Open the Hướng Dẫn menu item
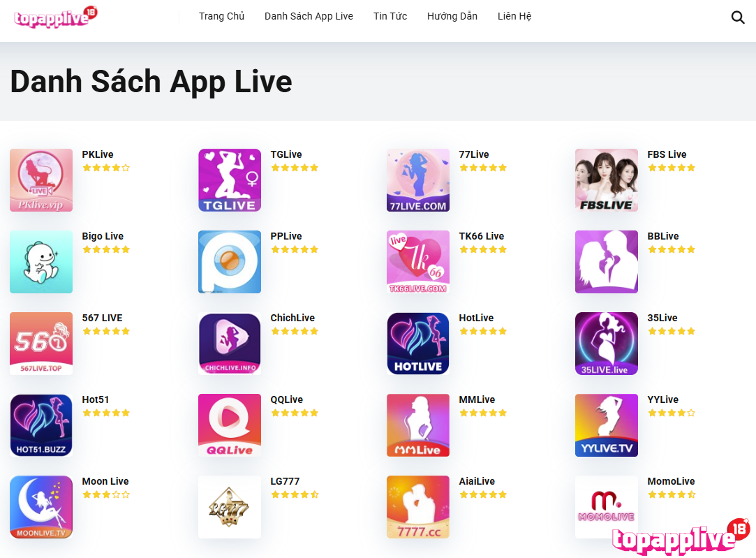Viewport: 756px width, 558px height. 452,16
